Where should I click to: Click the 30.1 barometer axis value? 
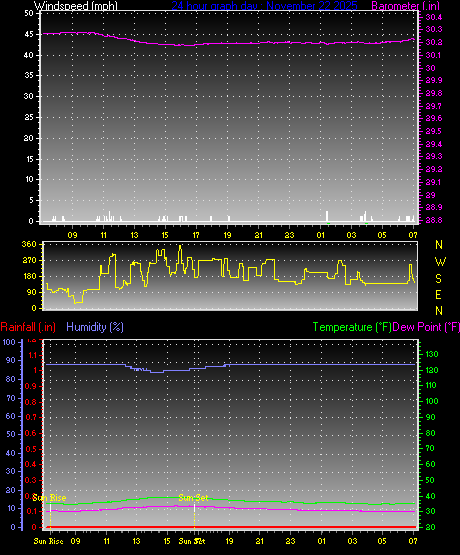pyautogui.click(x=433, y=55)
